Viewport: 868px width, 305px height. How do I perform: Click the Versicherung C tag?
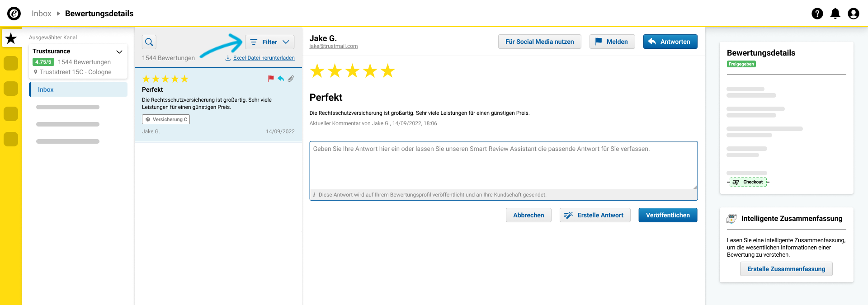(166, 119)
